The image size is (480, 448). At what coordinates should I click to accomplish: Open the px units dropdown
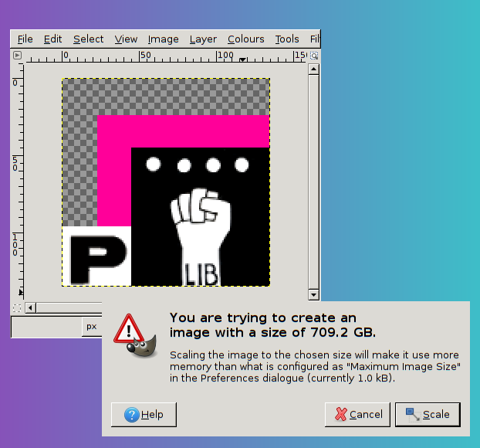(x=92, y=327)
